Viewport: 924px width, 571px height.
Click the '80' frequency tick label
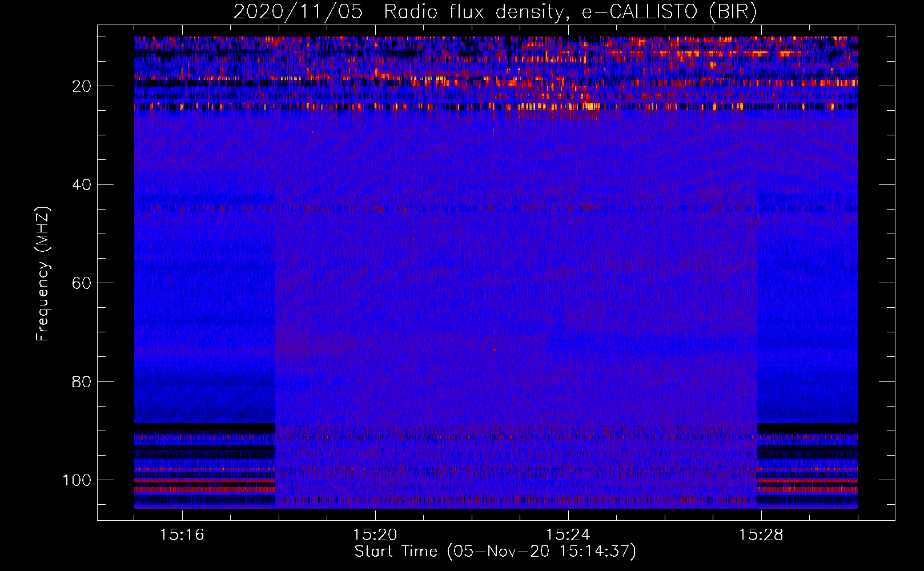82,381
